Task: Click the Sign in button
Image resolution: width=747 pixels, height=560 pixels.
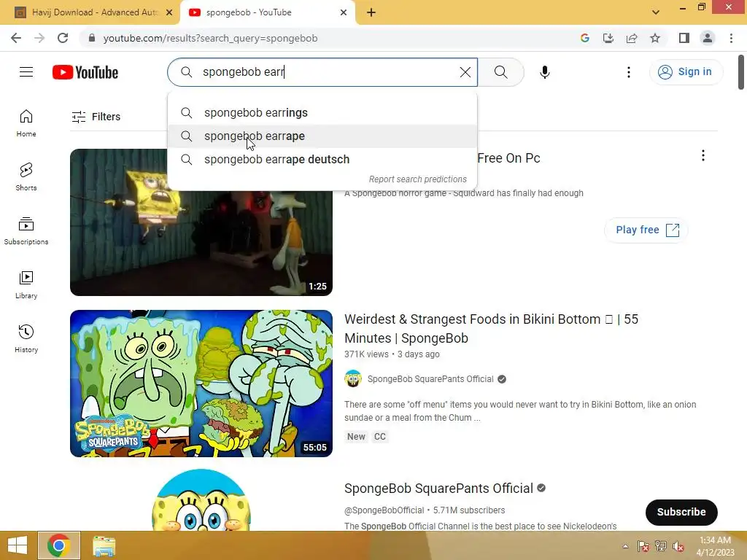Action: click(x=686, y=72)
